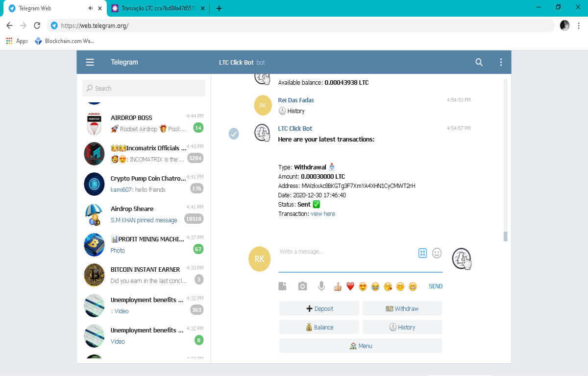588x376 pixels.
Task: Click the LTC Click Bot header title
Action: click(x=236, y=62)
